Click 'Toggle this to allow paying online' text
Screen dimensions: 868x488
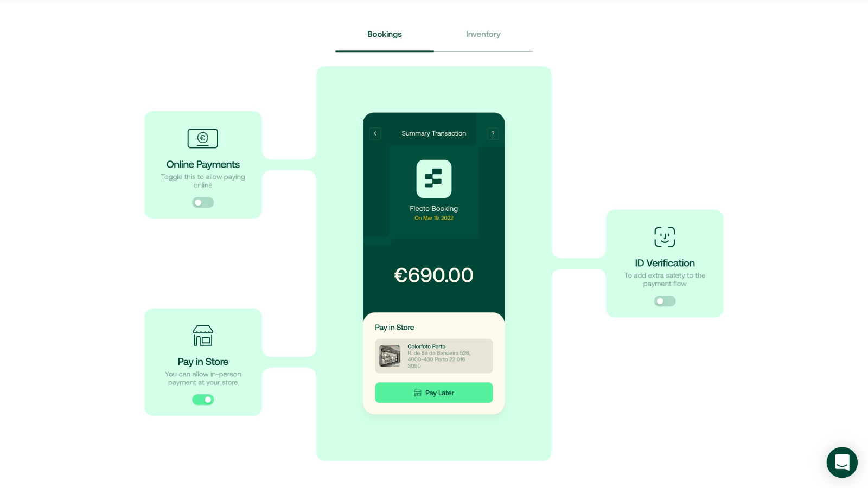tap(203, 181)
